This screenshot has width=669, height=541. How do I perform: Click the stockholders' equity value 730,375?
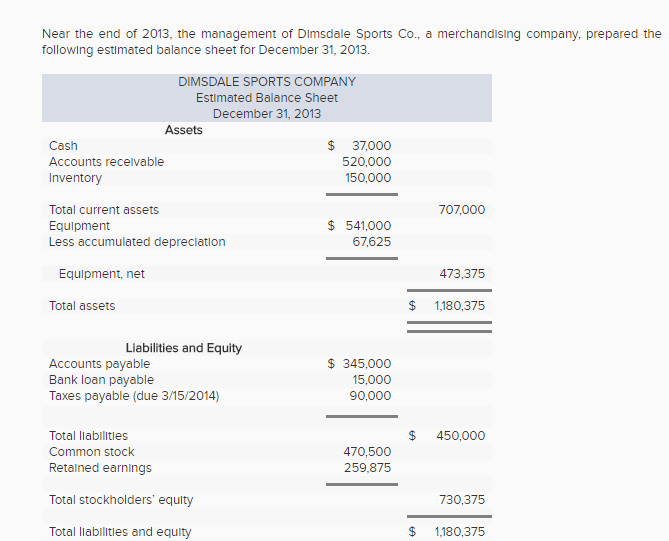click(x=462, y=500)
